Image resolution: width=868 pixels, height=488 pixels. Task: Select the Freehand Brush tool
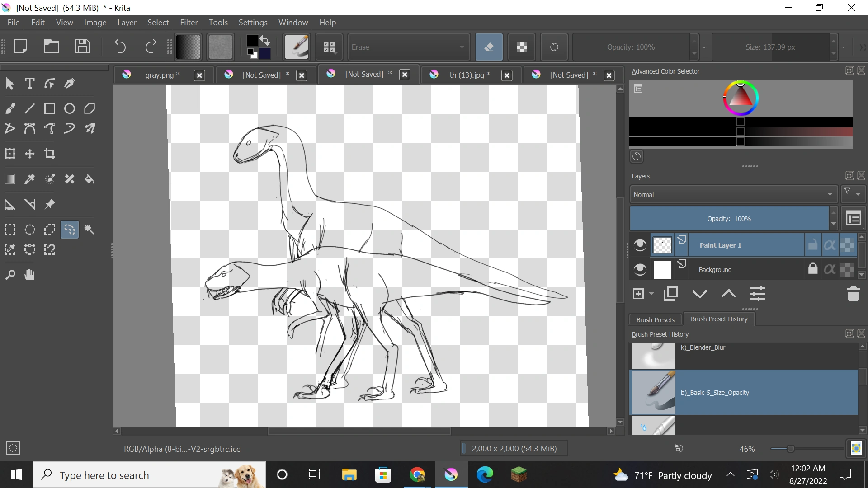10,108
